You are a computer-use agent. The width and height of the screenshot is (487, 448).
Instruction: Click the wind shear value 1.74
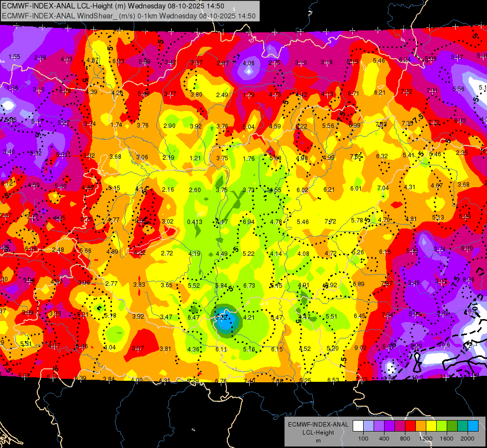pyautogui.click(x=116, y=124)
